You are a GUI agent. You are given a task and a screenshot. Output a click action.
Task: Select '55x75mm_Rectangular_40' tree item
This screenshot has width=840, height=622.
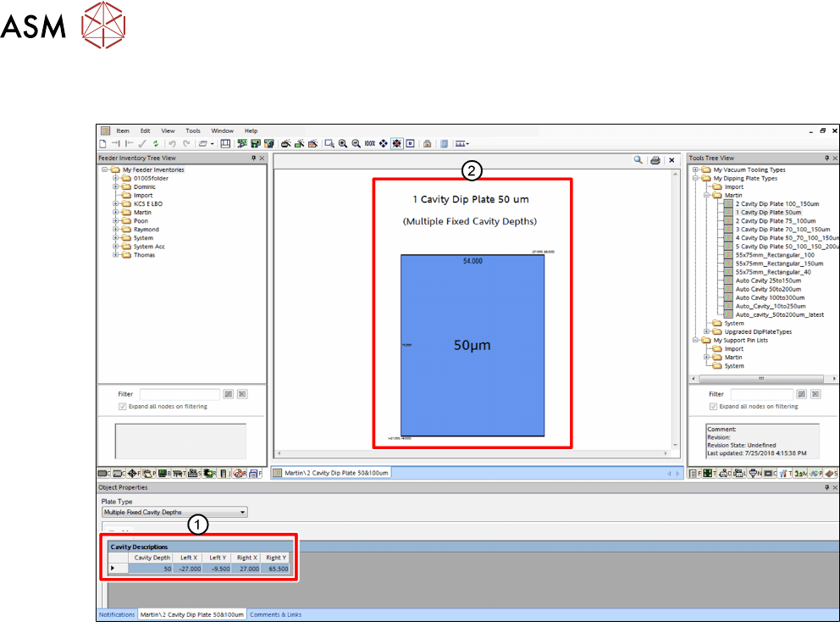tap(773, 272)
